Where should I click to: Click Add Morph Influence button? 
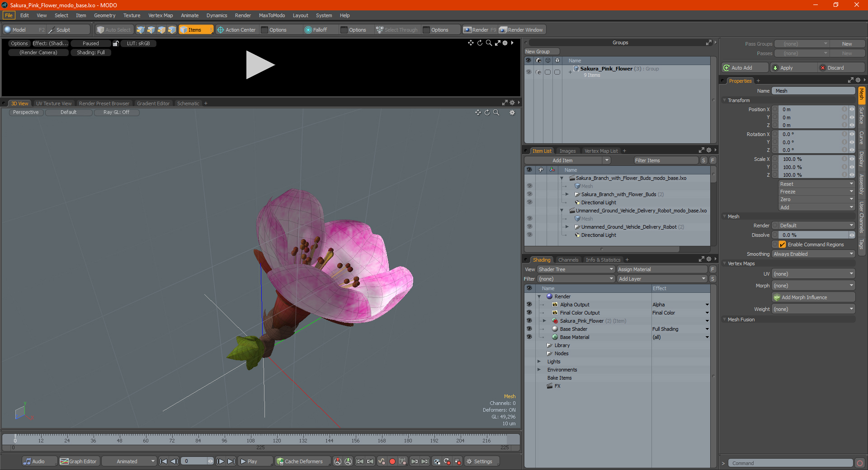tap(813, 297)
